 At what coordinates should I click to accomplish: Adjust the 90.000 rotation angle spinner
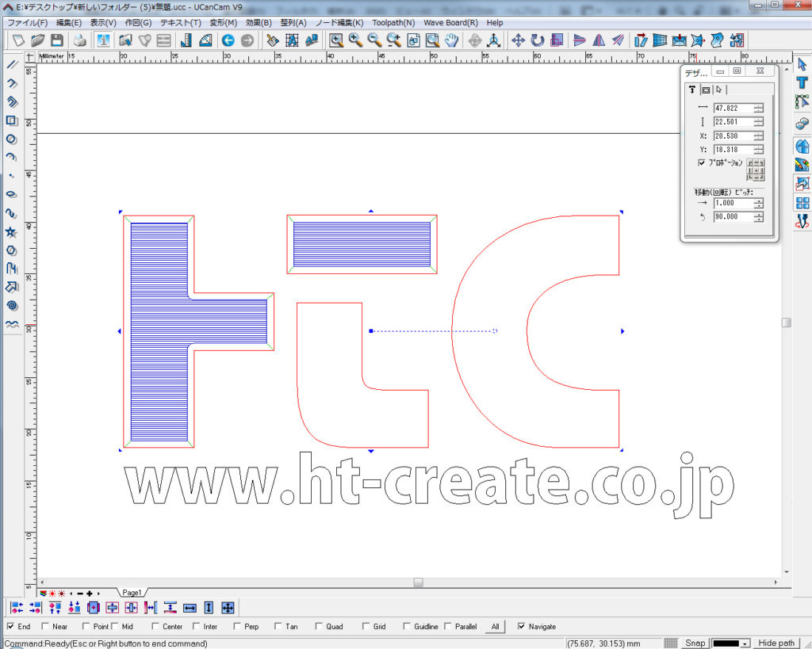point(759,216)
